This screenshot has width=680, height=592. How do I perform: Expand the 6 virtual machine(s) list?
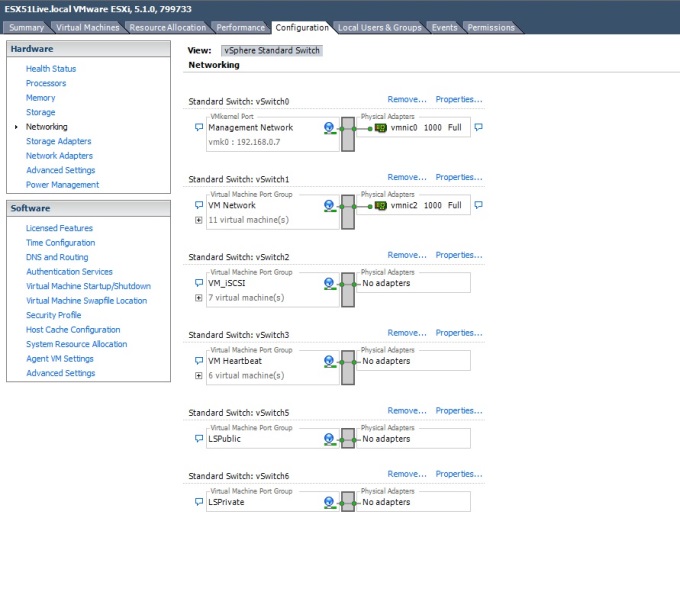click(199, 376)
